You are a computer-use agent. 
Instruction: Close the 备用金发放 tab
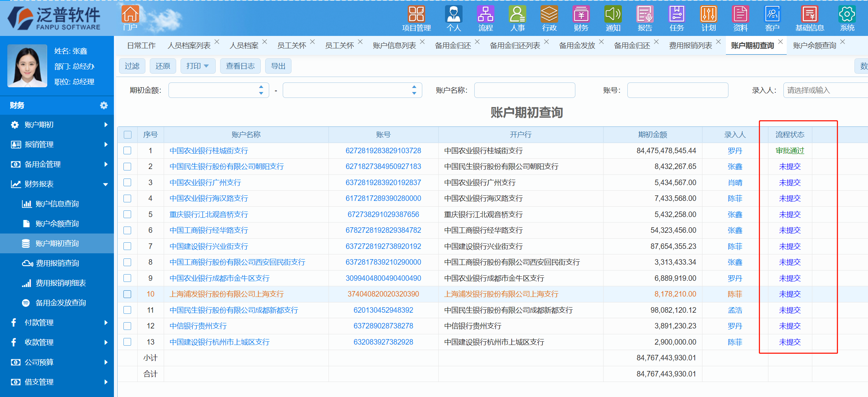[x=601, y=41]
